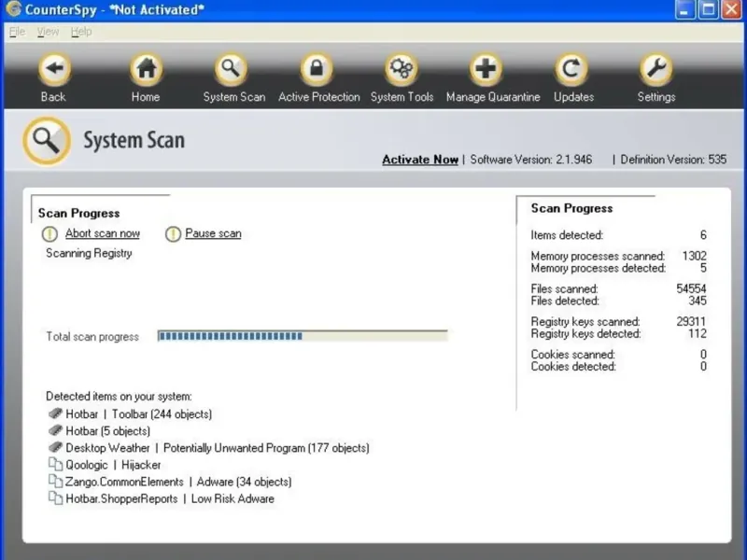This screenshot has width=747, height=560.
Task: Click warning icon beside Pause scan
Action: coord(173,234)
